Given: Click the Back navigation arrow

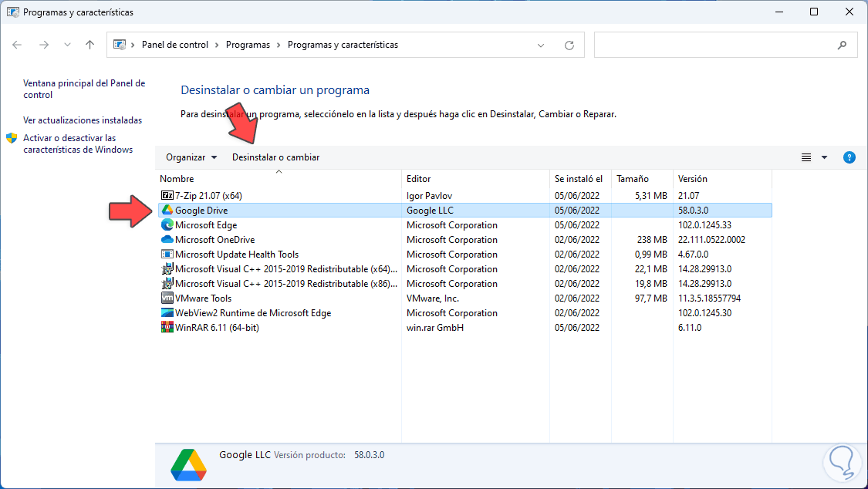Looking at the screenshot, I should tap(17, 45).
